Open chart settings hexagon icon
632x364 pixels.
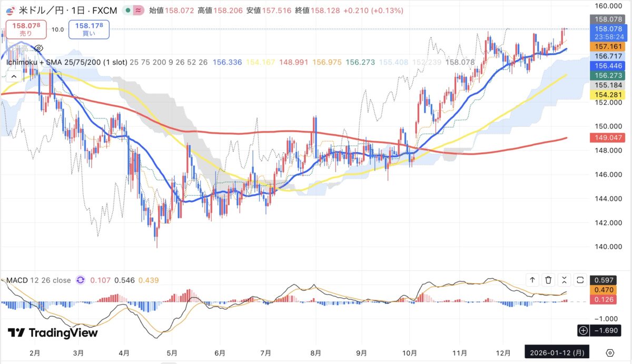tap(610, 352)
